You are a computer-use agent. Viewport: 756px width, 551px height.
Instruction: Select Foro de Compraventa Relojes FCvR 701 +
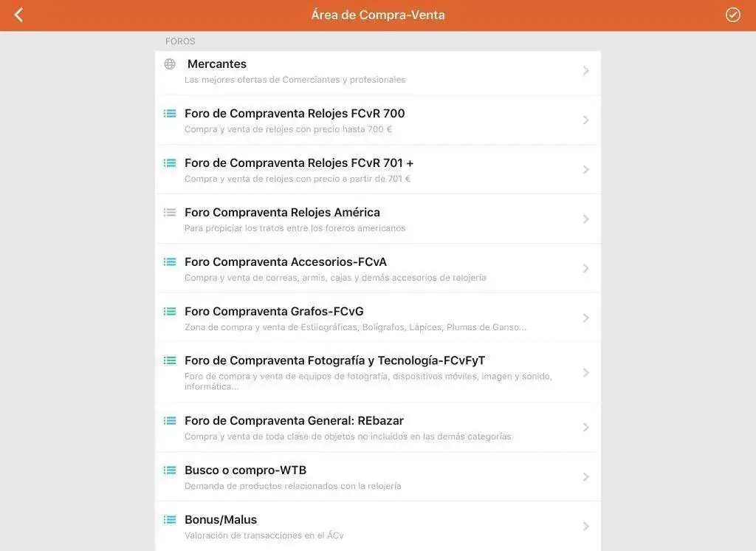(x=298, y=163)
